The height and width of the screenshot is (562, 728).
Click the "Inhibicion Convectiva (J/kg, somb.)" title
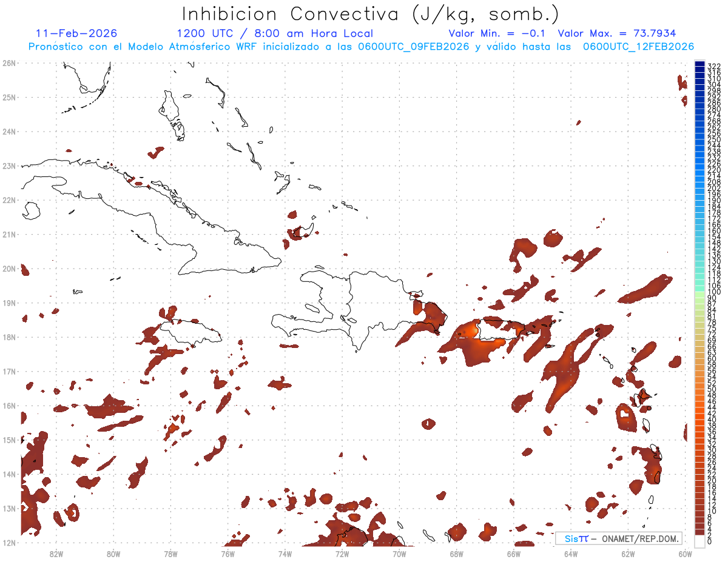click(x=370, y=15)
